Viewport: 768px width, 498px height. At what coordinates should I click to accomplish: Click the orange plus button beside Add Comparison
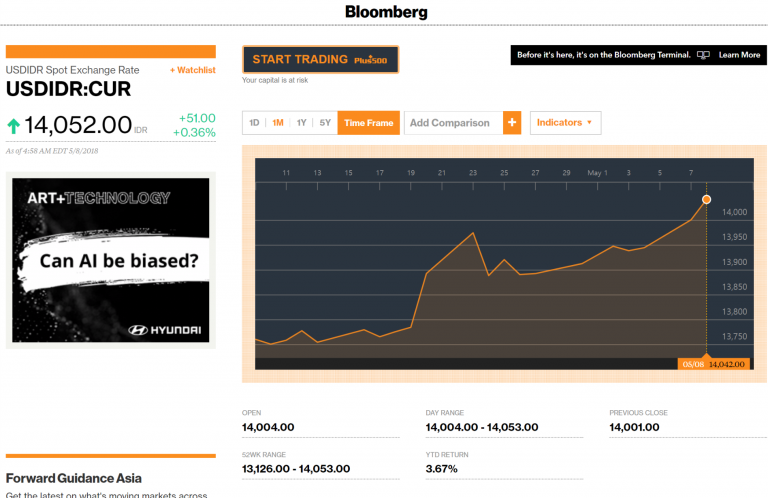click(512, 123)
